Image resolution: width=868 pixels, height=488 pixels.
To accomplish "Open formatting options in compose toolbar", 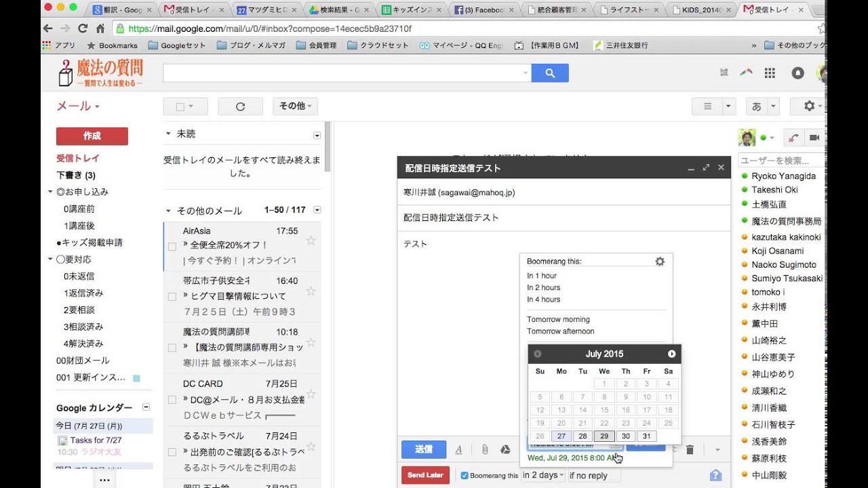I will click(458, 449).
